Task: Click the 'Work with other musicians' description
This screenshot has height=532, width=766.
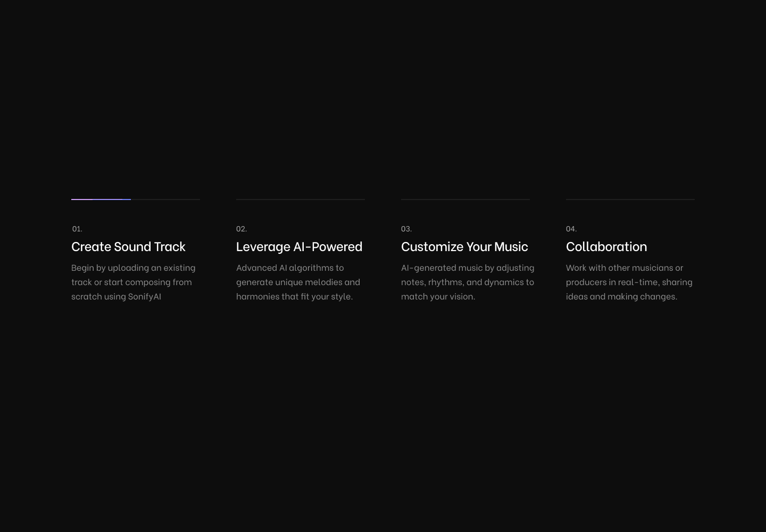Action: coord(629,282)
